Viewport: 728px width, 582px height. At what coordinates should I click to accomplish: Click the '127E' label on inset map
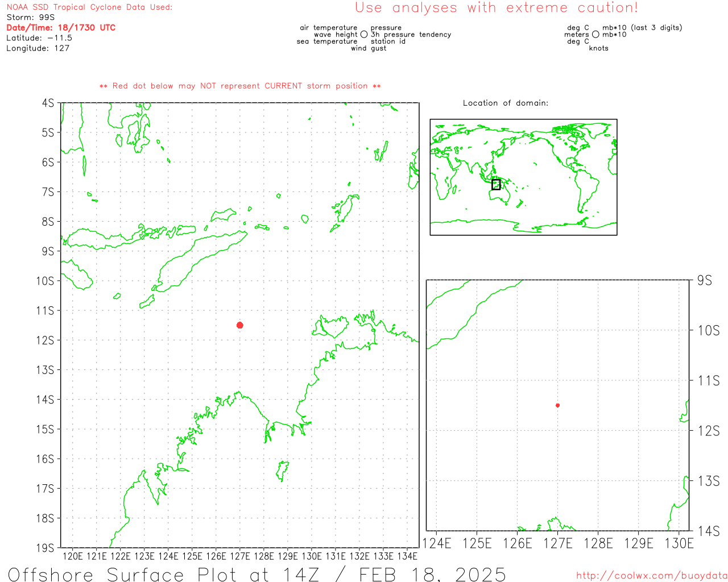tap(557, 543)
